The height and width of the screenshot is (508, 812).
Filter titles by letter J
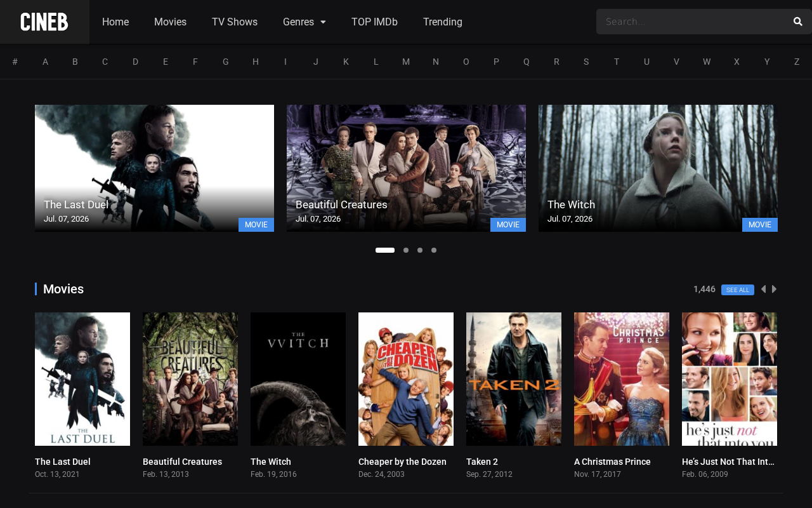tap(316, 62)
